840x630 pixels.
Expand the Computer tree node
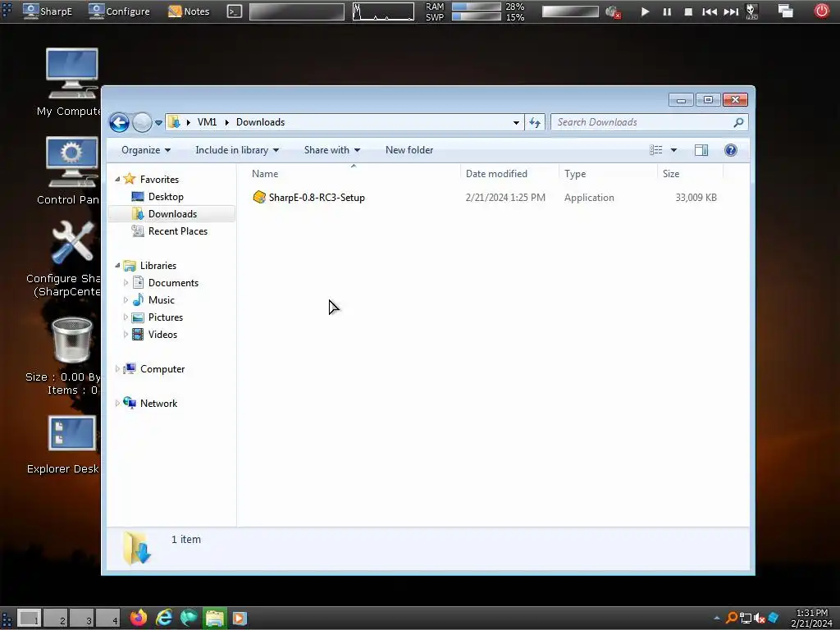point(117,368)
